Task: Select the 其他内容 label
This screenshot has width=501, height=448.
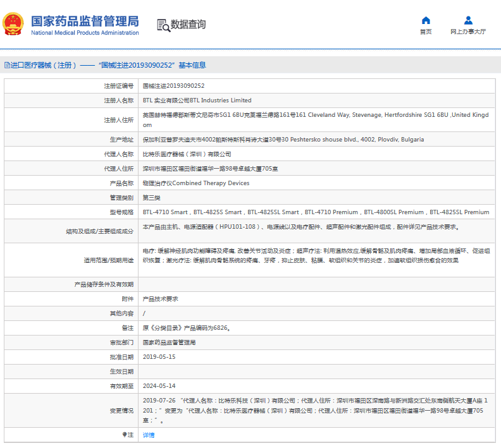Action: point(121,313)
